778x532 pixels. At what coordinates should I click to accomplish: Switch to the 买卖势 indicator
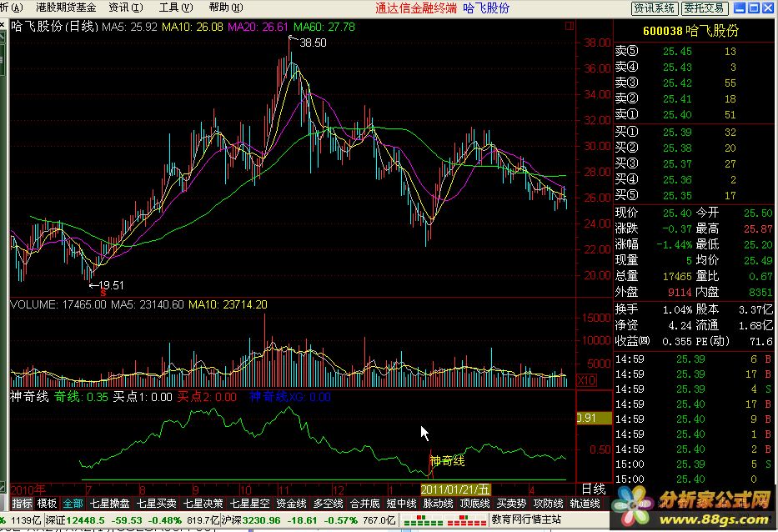[511, 503]
